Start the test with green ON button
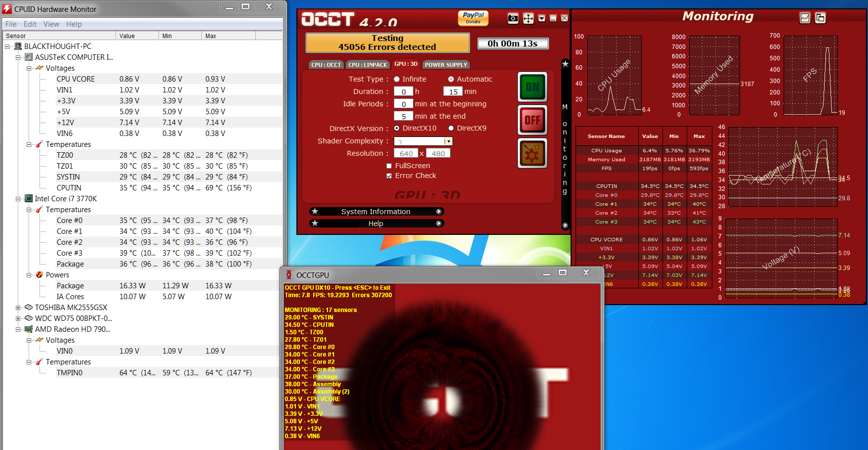 click(x=532, y=87)
